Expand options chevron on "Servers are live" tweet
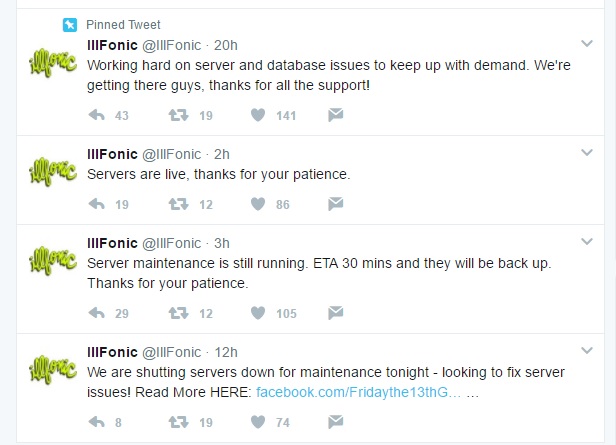 click(589, 153)
